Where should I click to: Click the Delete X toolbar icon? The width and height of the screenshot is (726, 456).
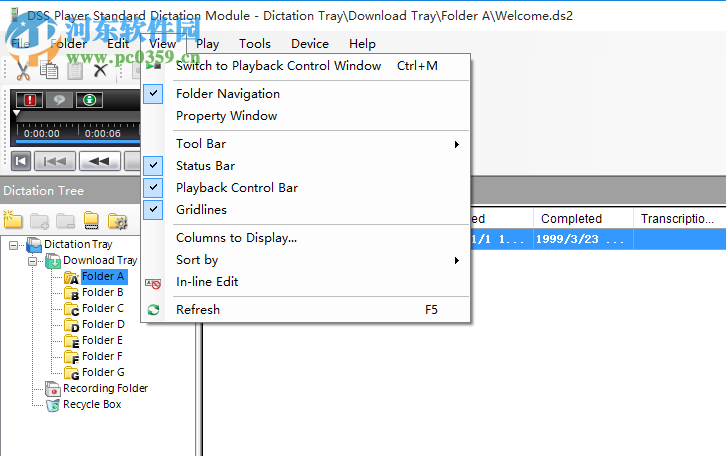(x=100, y=71)
